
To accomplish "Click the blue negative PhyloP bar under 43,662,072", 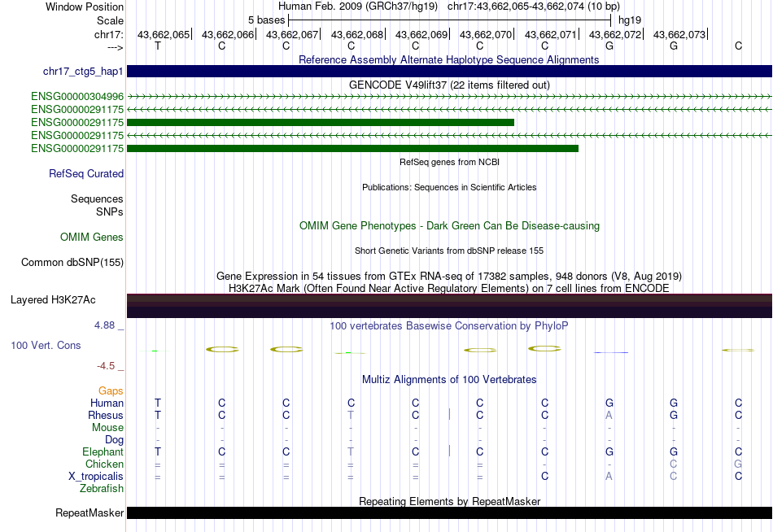I will [611, 352].
